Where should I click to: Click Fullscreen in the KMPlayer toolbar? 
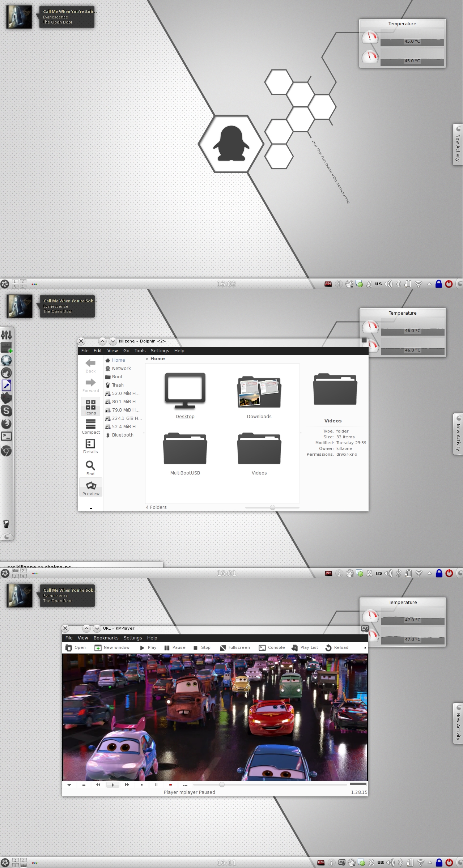pos(235,647)
